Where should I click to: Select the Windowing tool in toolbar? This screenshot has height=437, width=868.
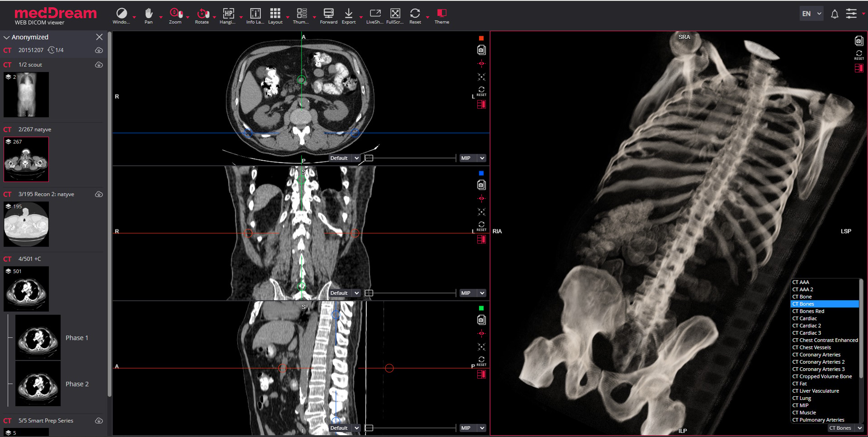pos(121,16)
